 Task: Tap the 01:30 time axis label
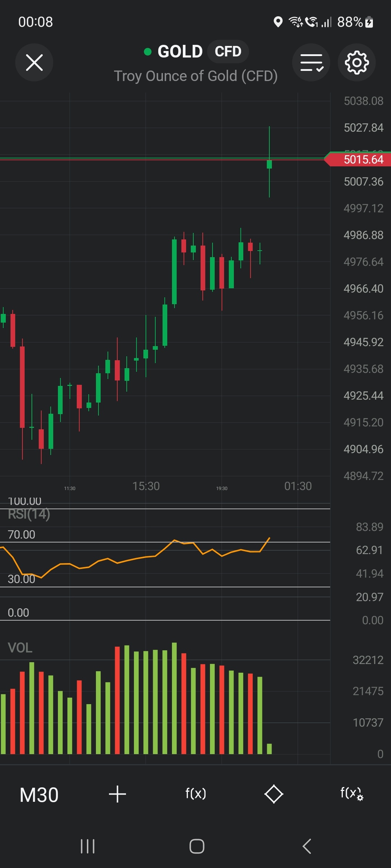tap(298, 486)
